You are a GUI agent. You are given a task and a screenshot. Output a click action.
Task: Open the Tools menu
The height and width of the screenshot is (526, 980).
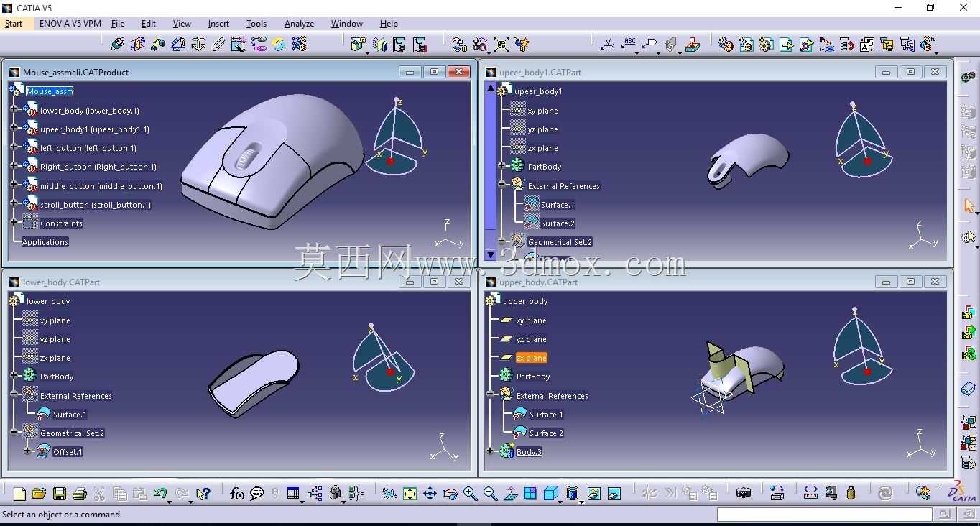pyautogui.click(x=256, y=24)
